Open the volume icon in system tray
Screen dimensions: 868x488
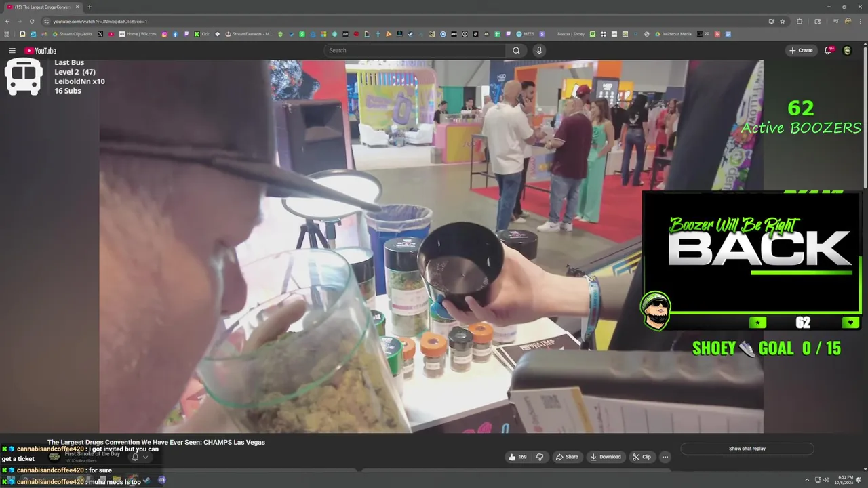826,480
